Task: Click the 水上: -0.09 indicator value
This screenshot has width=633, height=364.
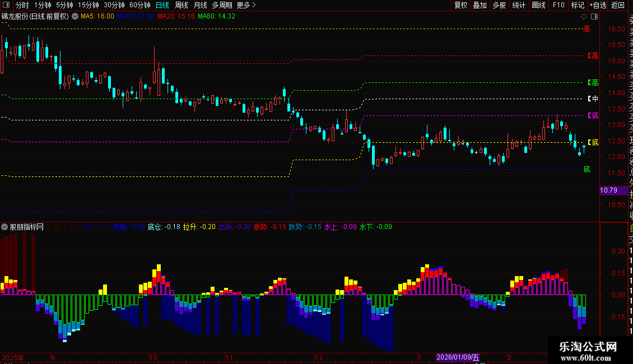Action: pos(341,227)
